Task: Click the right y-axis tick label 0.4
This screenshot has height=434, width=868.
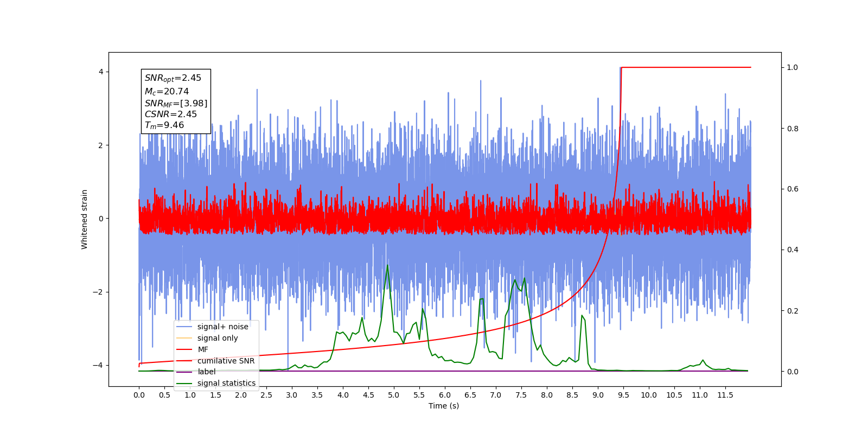Action: 793,250
